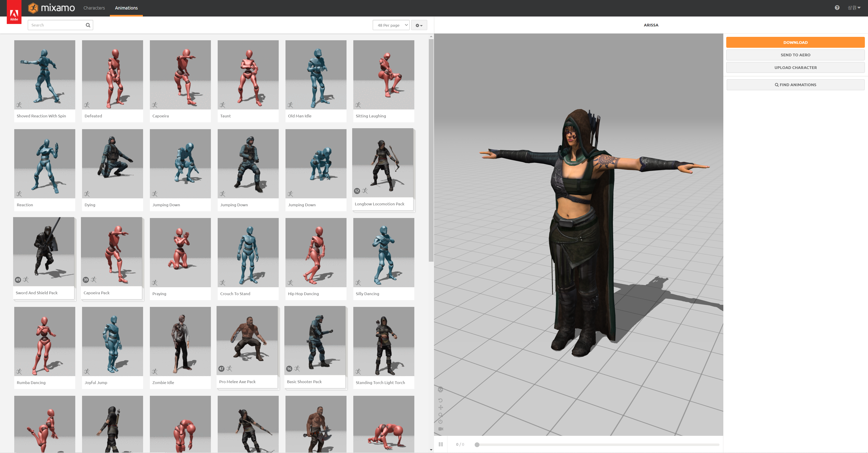Select the Crouch To Stand animation

248,259
